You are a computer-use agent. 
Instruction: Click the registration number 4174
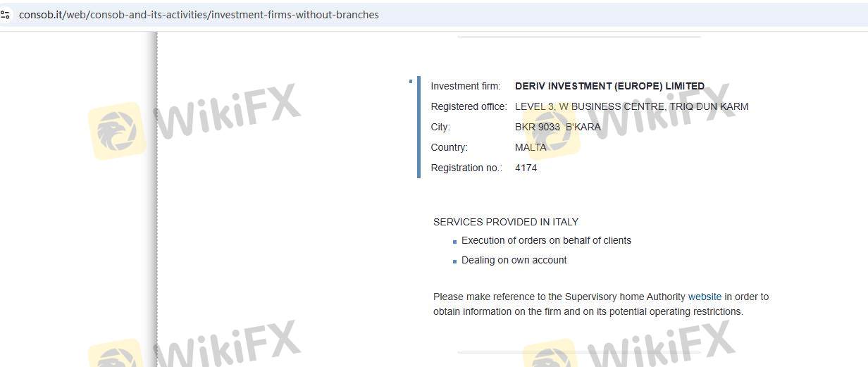(x=526, y=168)
